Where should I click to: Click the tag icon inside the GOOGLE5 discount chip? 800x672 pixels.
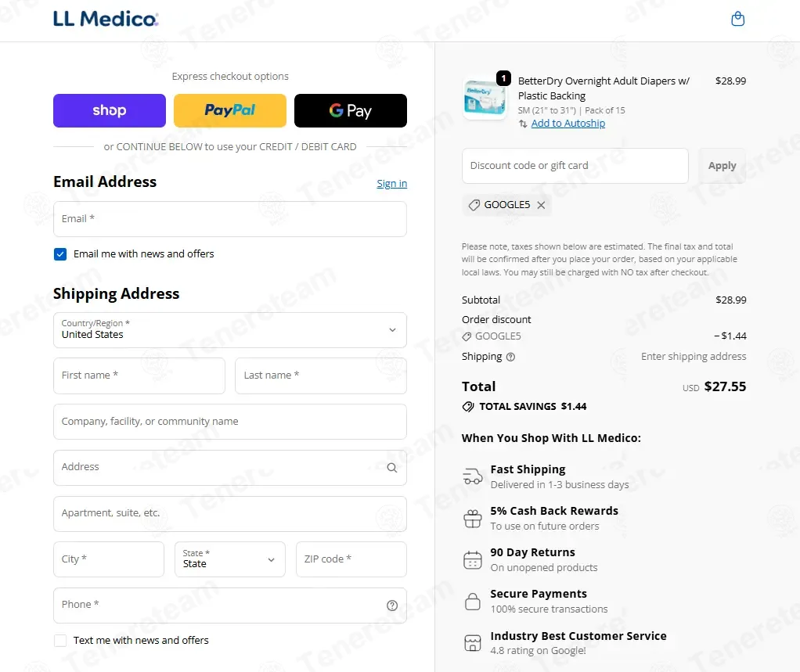(474, 205)
